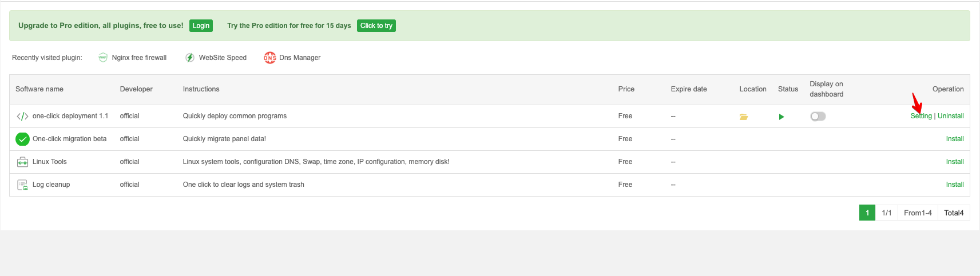Toggle Display on dashboard switch

tap(818, 116)
